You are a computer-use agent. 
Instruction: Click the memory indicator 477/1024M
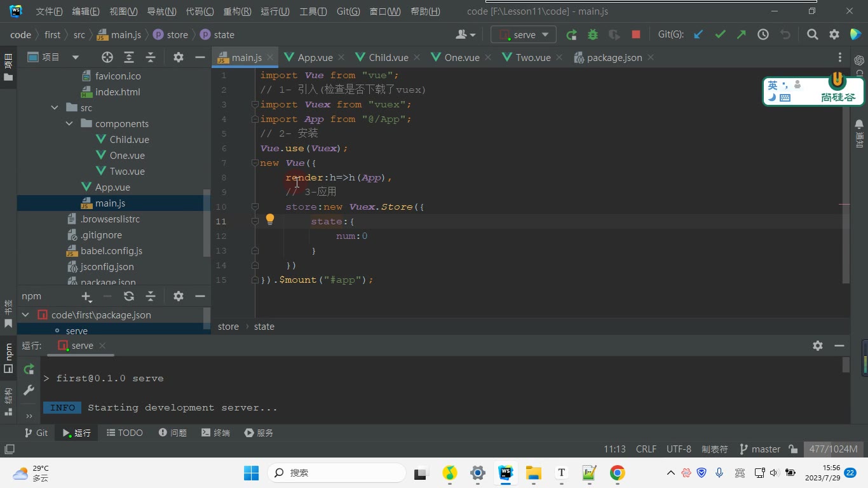[833, 449]
